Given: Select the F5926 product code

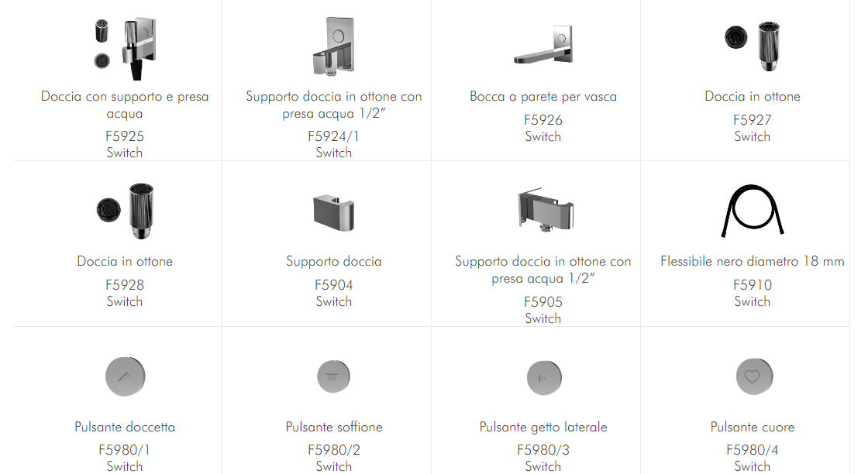Looking at the screenshot, I should [x=543, y=120].
